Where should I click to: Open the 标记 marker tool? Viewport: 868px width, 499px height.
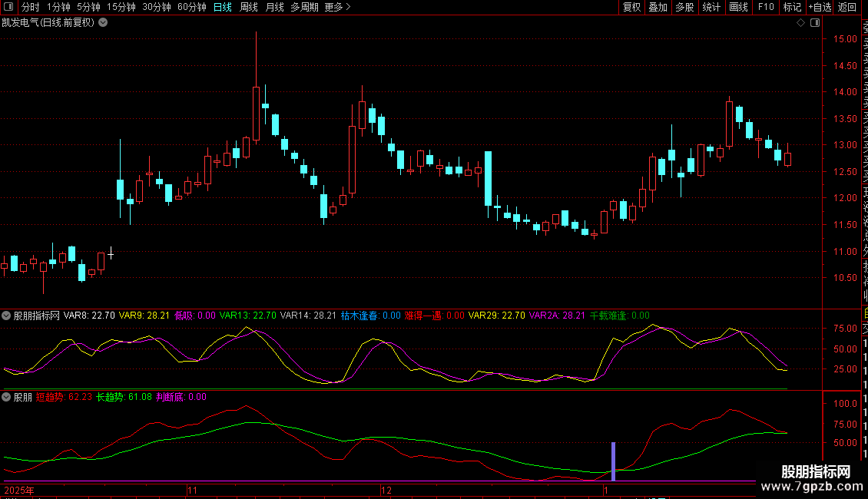pos(792,7)
